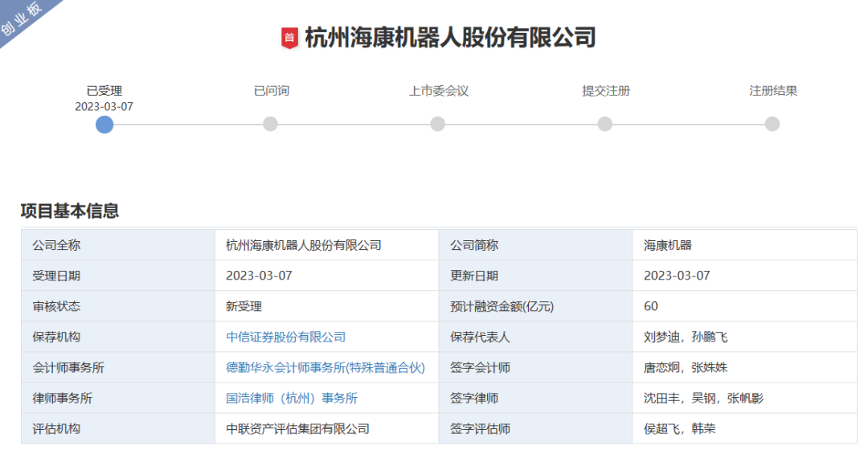Click the page title 杭州海康机器人股份有限公司
The image size is (868, 450).
point(450,38)
